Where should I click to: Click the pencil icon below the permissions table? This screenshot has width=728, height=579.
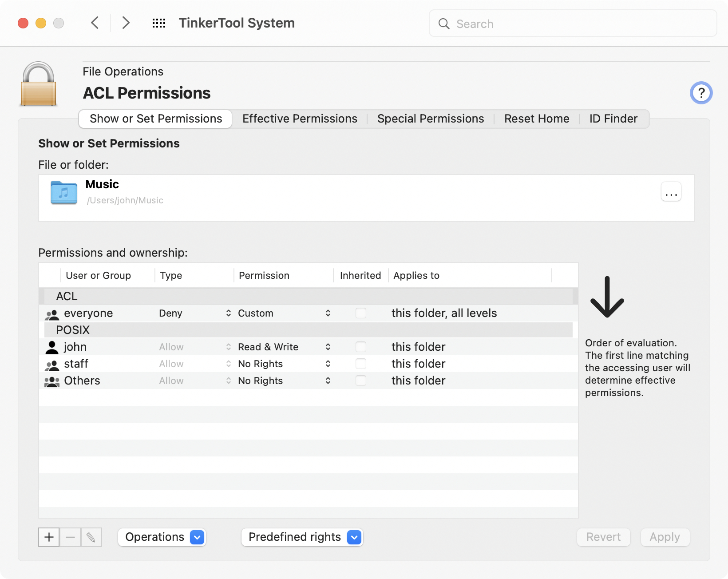click(91, 537)
